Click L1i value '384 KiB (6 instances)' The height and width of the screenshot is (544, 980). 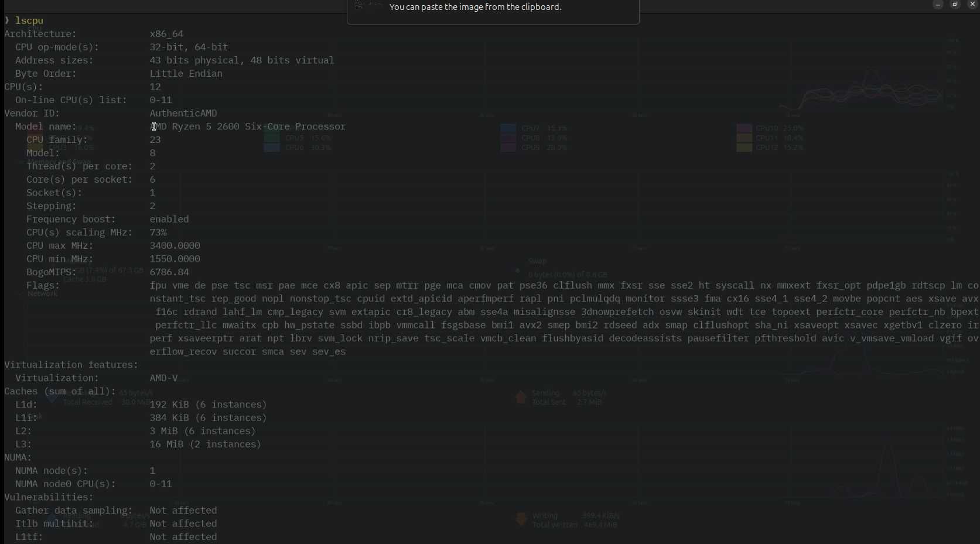click(x=208, y=418)
